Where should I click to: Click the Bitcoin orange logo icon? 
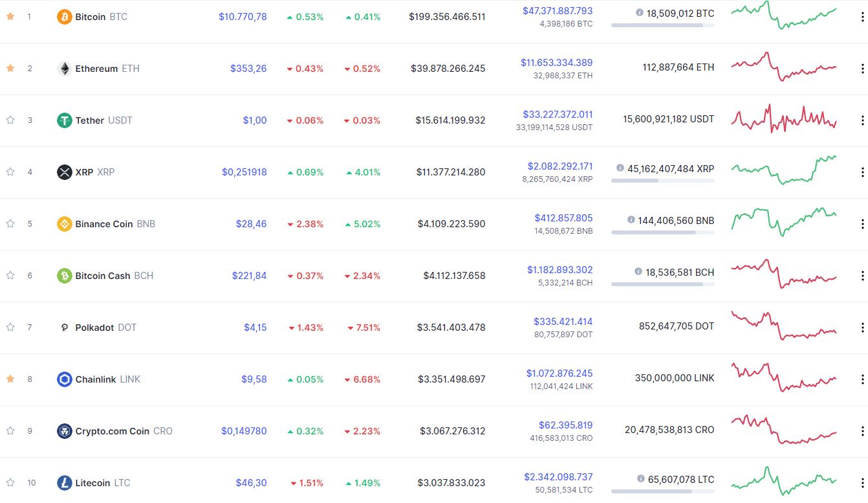coord(64,17)
